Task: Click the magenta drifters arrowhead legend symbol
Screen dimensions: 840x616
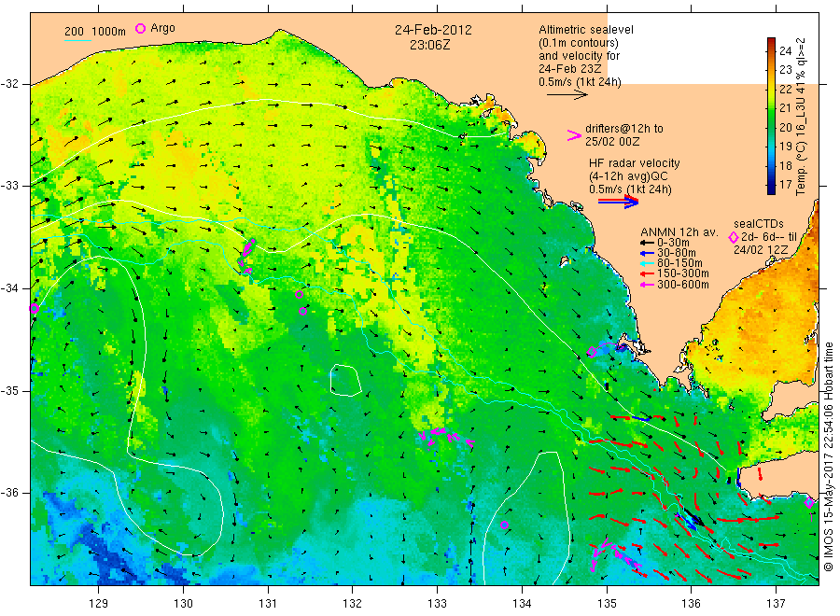Action: click(x=574, y=135)
